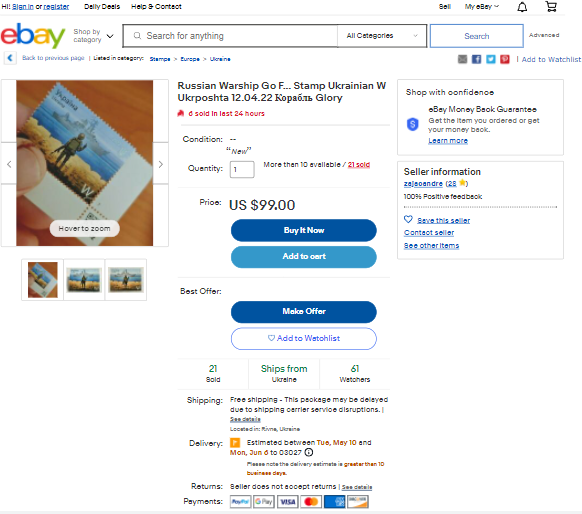582x514 pixels.
Task: Click the Buy It Now button
Action: click(304, 230)
